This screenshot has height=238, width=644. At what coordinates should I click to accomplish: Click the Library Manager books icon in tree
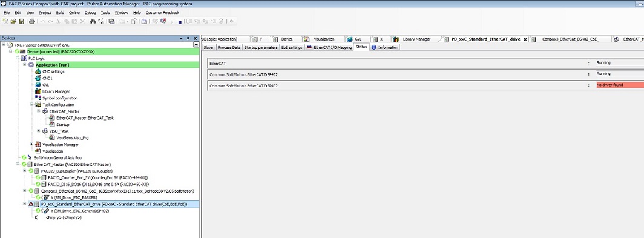click(x=38, y=91)
